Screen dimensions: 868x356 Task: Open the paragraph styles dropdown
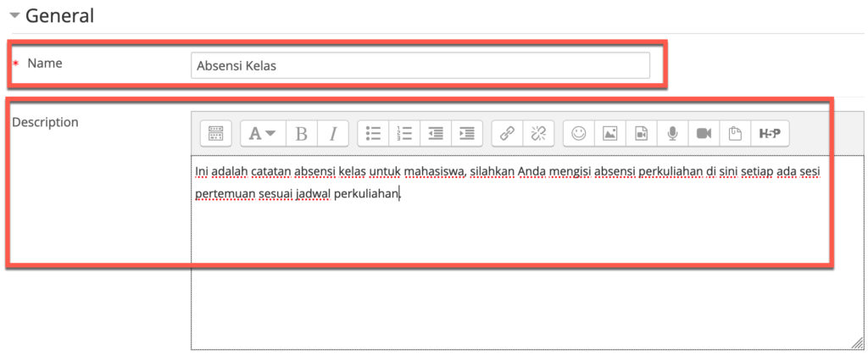click(263, 133)
